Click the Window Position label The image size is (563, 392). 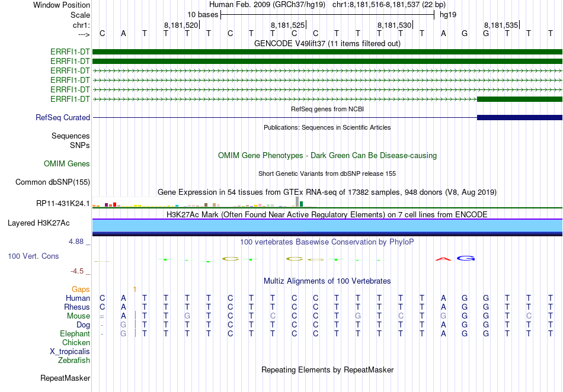pos(62,5)
